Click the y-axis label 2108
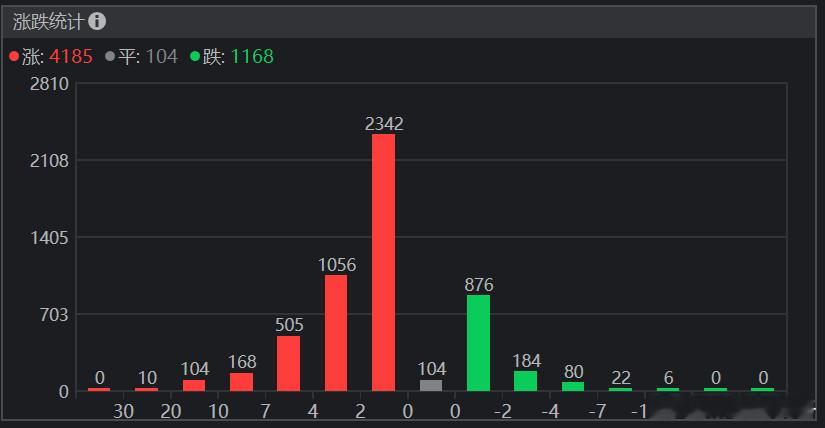 point(49,161)
